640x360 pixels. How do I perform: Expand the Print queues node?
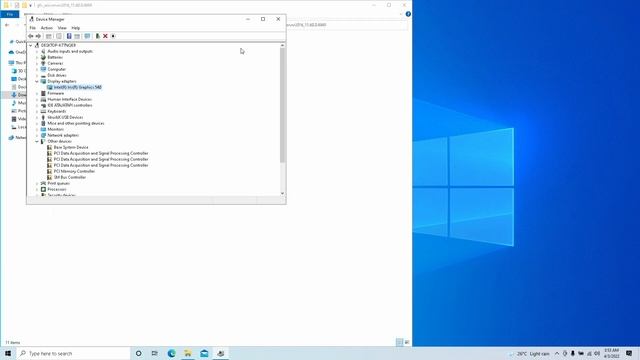tap(37, 183)
